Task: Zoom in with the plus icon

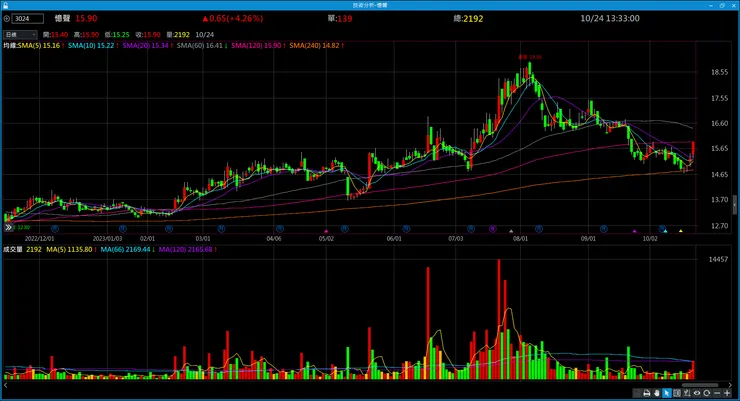Action: click(x=727, y=393)
